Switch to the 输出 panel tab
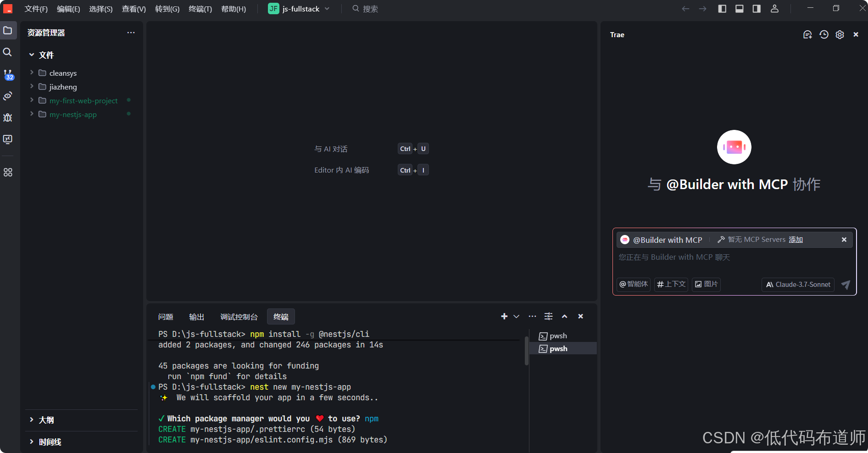The width and height of the screenshot is (868, 453). coord(196,317)
